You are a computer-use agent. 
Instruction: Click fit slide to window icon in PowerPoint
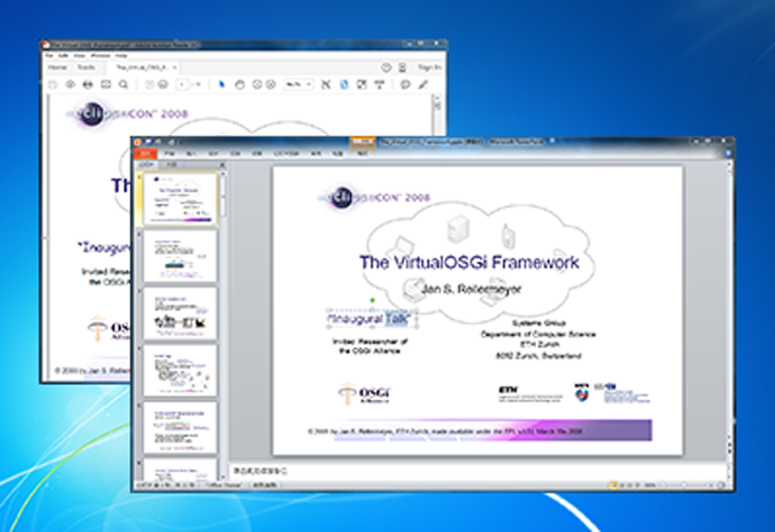click(722, 485)
